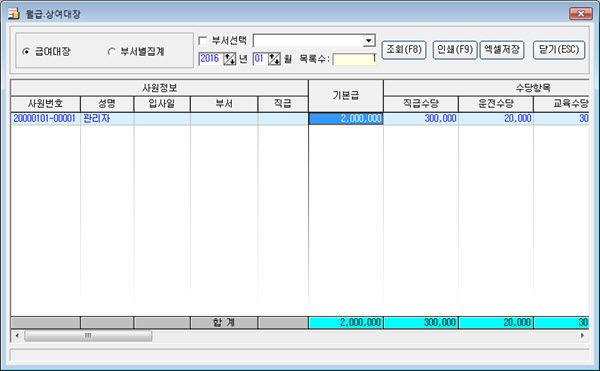
Task: Click the 직급수당 column header
Action: 421,104
